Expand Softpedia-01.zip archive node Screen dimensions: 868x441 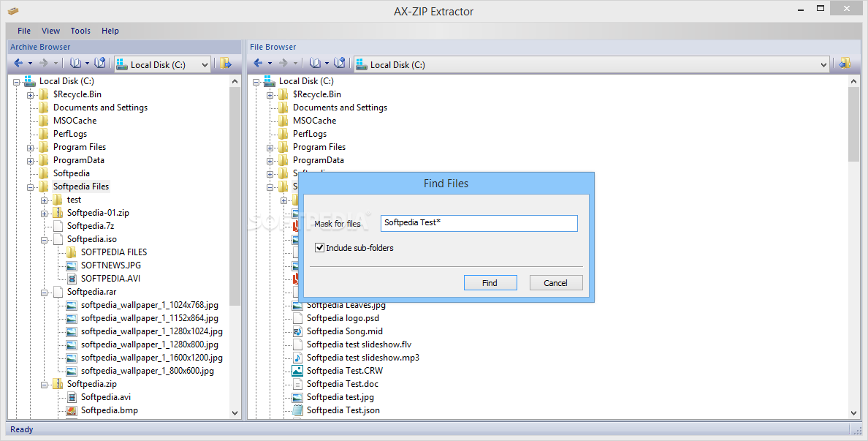(45, 214)
